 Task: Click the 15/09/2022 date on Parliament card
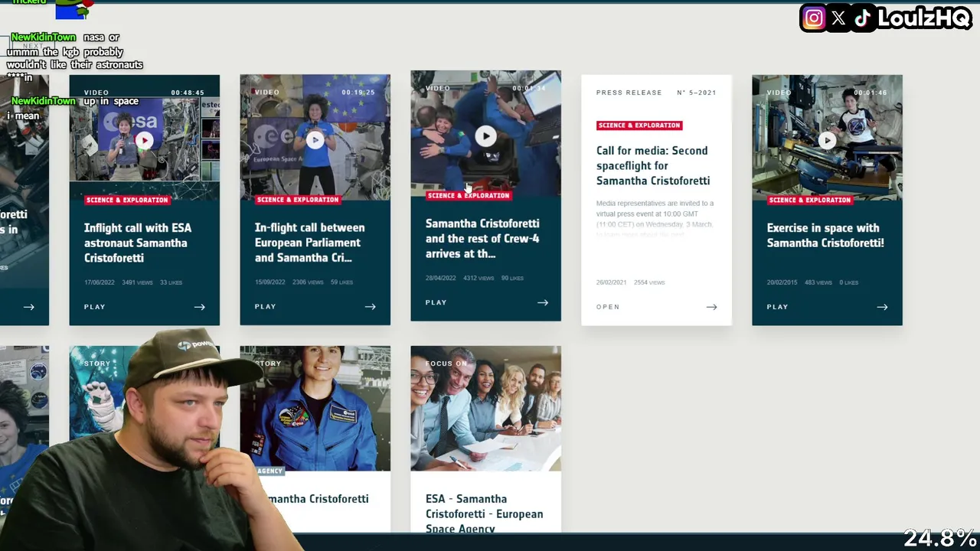(269, 282)
